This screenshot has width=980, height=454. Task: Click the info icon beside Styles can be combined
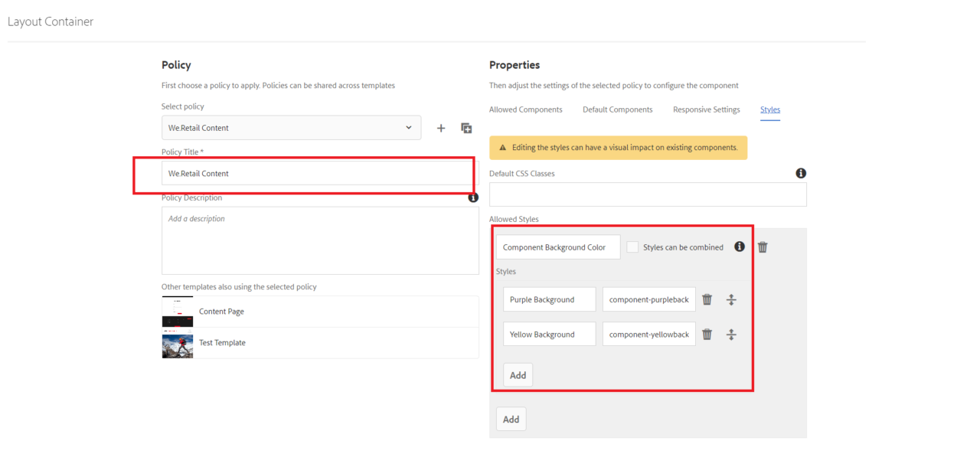739,247
